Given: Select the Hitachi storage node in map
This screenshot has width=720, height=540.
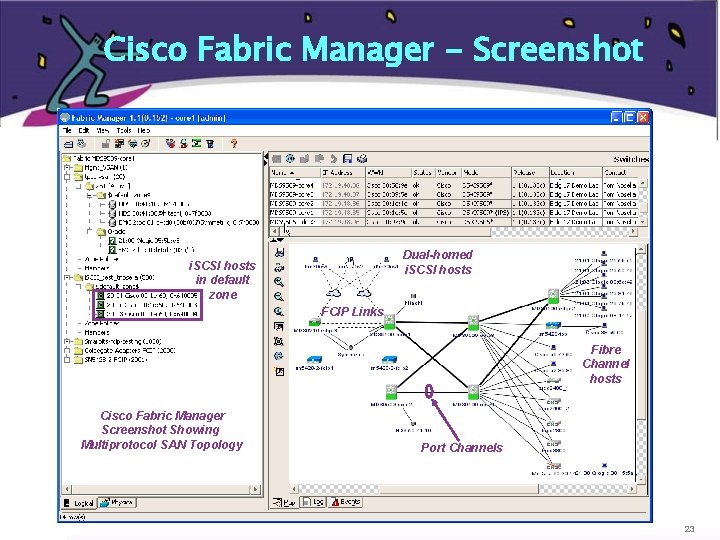Looking at the screenshot, I should [413, 297].
